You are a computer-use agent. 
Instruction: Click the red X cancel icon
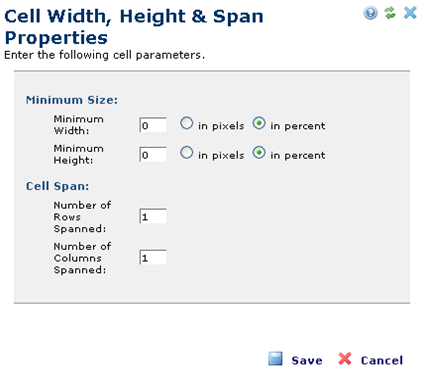[x=345, y=359]
